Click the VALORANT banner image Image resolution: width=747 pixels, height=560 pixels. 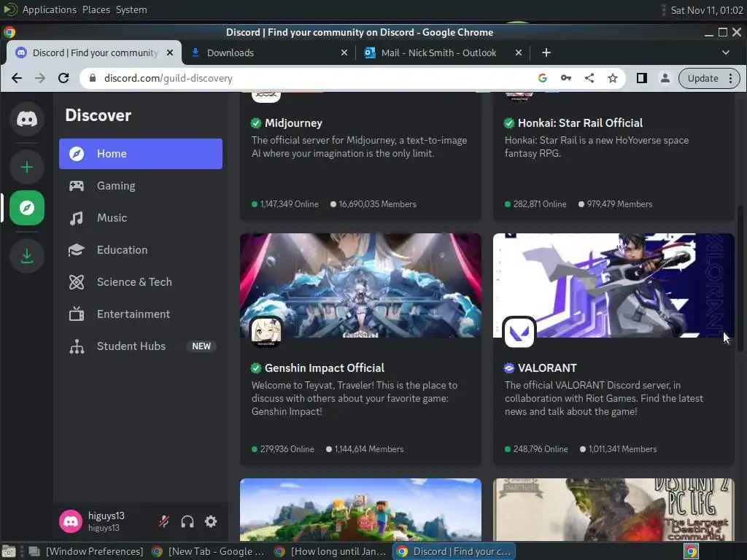(614, 285)
